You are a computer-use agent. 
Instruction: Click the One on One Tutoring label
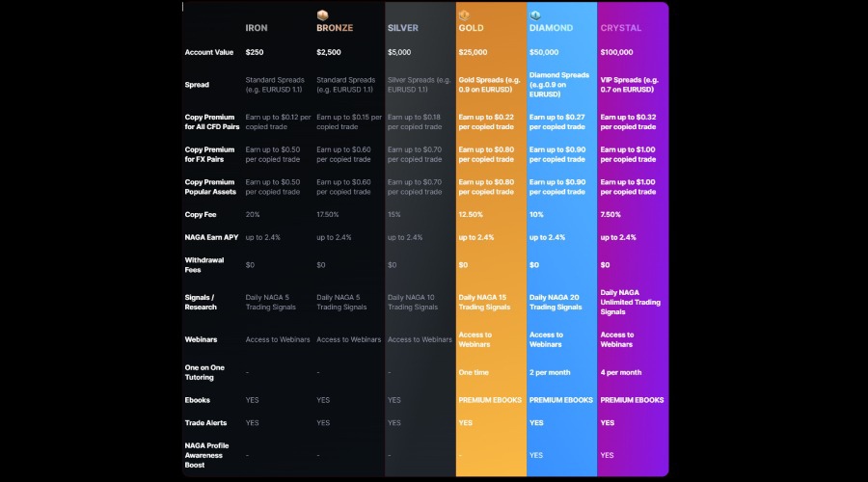pos(204,372)
